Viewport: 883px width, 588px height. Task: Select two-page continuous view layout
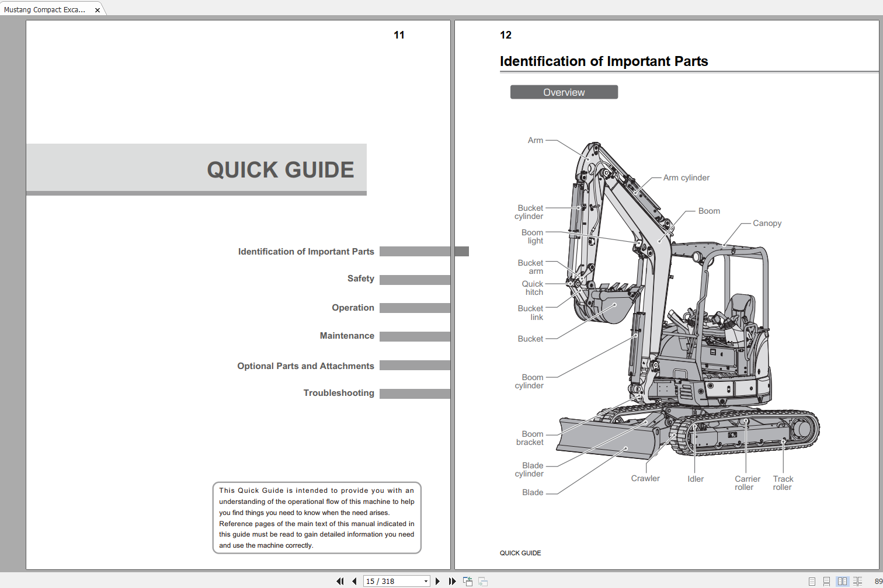(857, 581)
